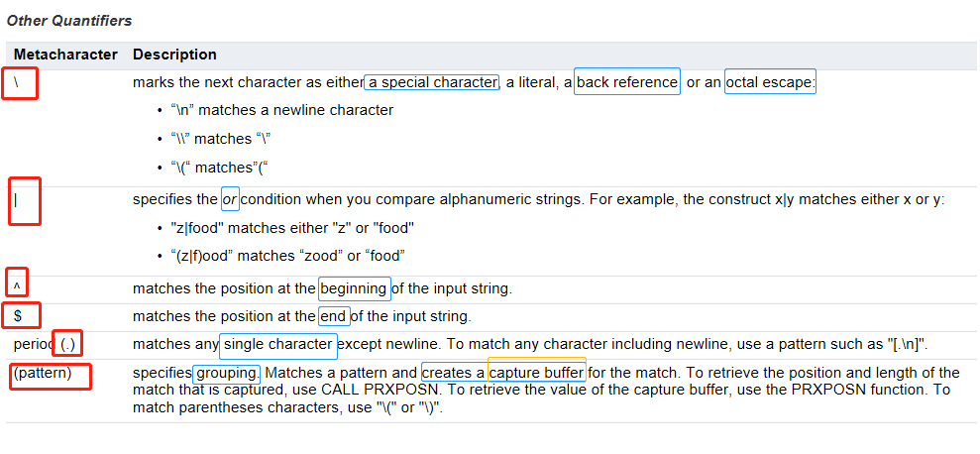Click the "Other Quantifiers" heading
This screenshot has height=454, width=980.
click(69, 20)
